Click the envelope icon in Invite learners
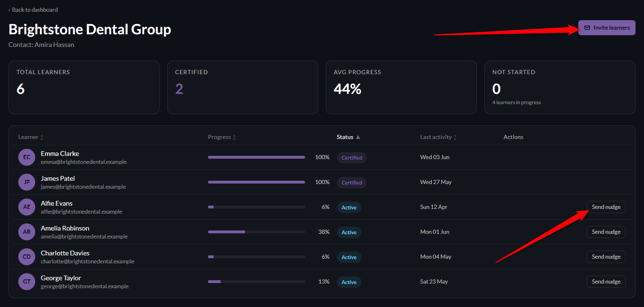This screenshot has width=644, height=307. [x=587, y=28]
